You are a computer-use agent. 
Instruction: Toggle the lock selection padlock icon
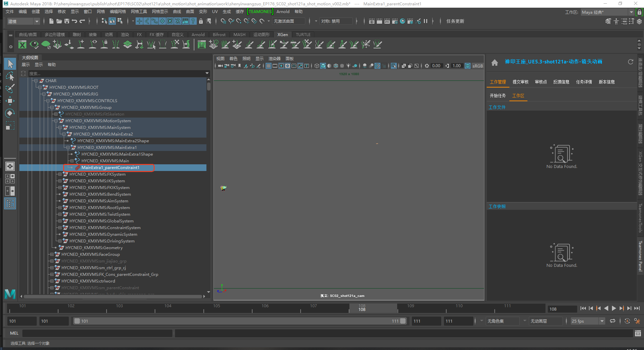[x=201, y=21]
